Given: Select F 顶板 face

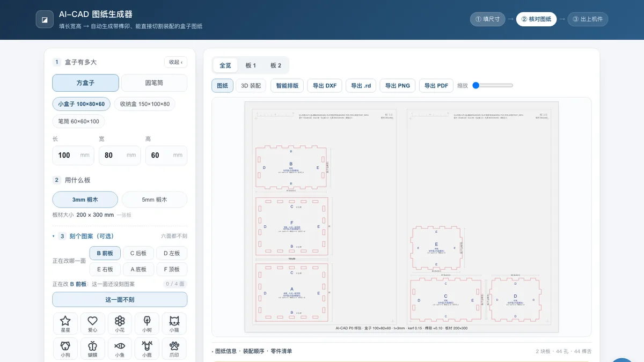Looking at the screenshot, I should tap(172, 269).
